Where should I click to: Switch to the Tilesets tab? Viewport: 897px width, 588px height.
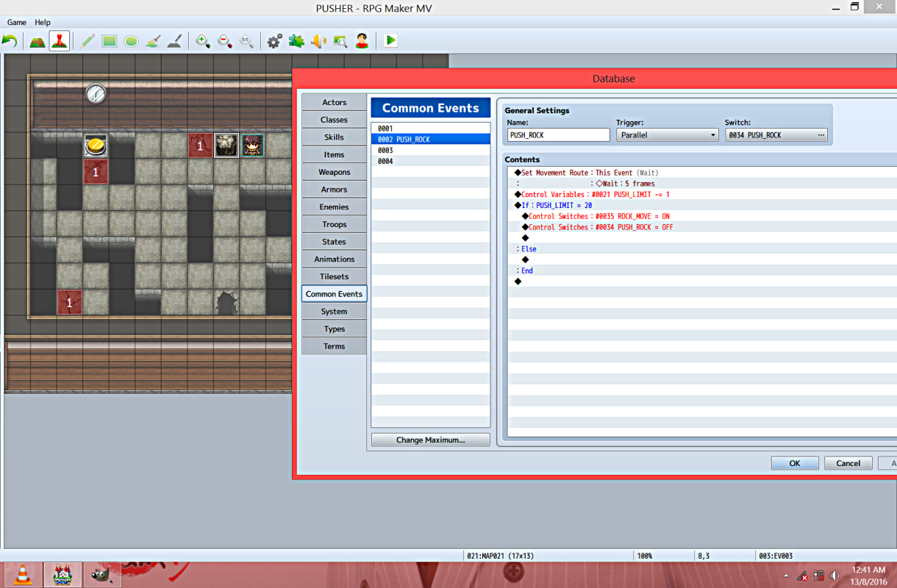pyautogui.click(x=334, y=276)
